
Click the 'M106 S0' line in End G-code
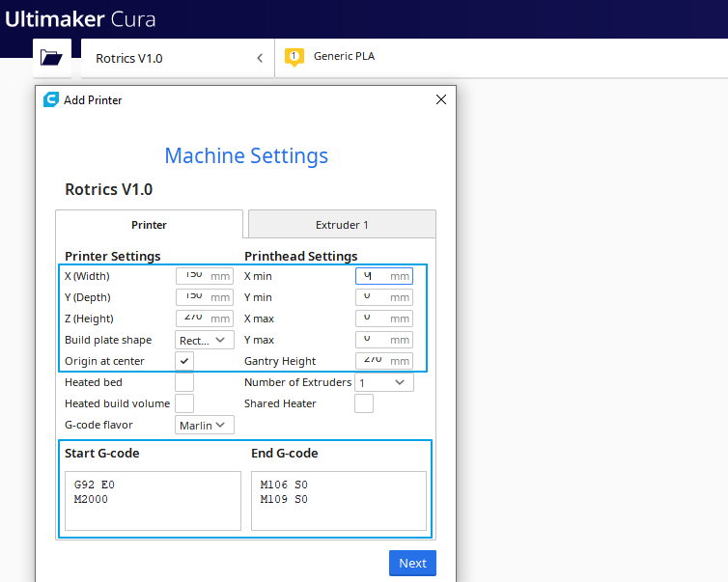(284, 485)
